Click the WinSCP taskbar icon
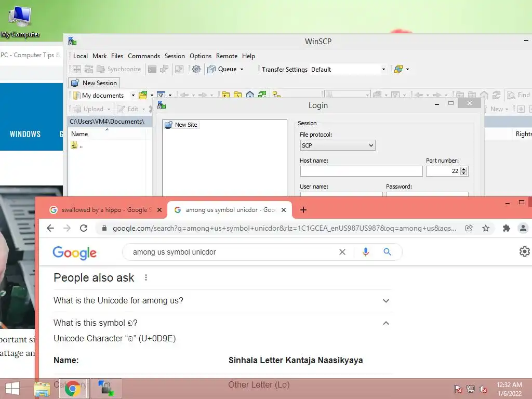The width and height of the screenshot is (532, 399). tap(106, 389)
